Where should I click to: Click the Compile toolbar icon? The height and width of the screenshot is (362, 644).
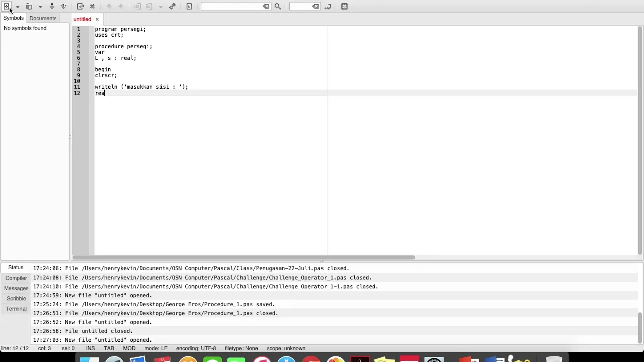pos(138,6)
